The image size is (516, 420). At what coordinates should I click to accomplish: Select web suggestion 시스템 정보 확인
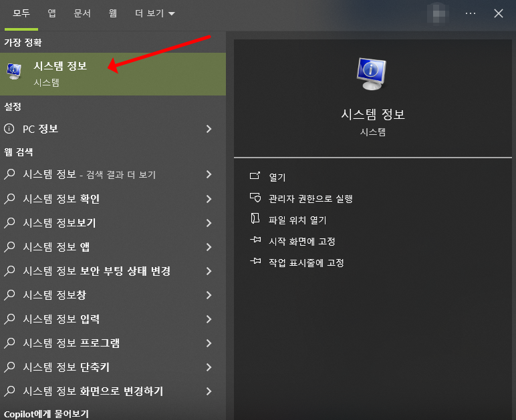[x=113, y=199]
